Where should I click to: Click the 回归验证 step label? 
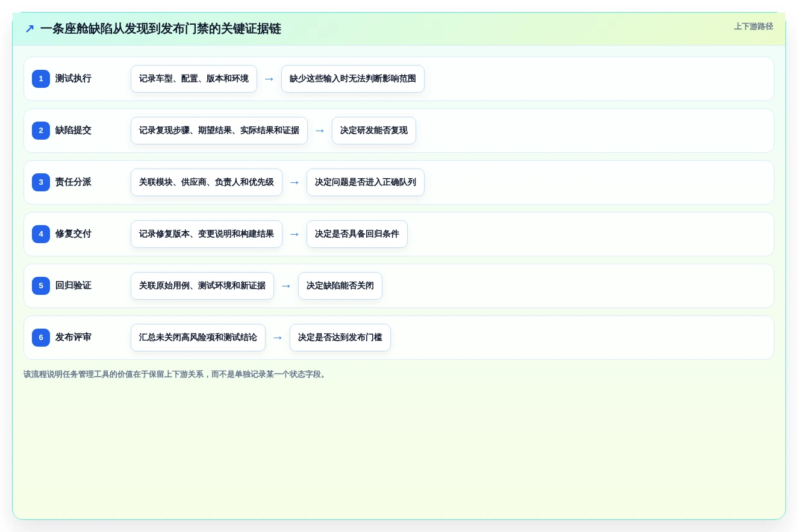[73, 286]
